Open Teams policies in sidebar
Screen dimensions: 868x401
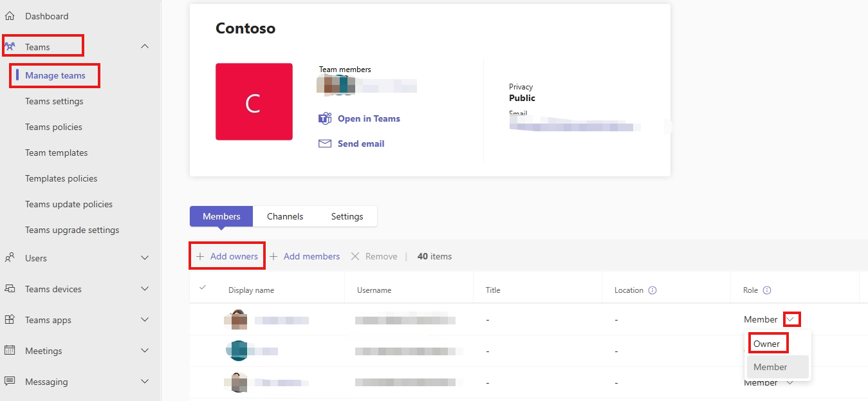click(53, 127)
